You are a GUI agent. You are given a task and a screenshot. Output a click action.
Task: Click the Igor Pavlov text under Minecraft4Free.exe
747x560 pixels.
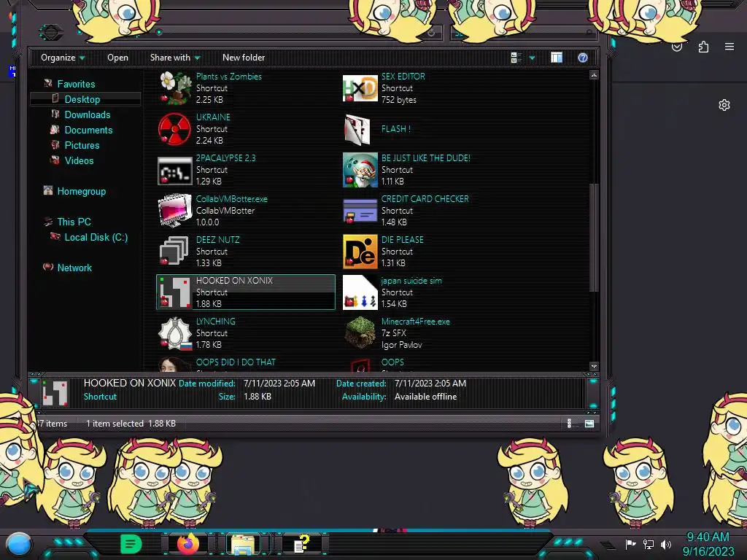402,345
